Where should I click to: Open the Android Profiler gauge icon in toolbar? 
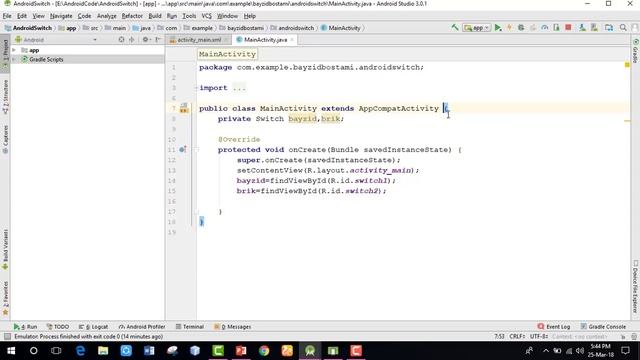pyautogui.click(x=544, y=28)
